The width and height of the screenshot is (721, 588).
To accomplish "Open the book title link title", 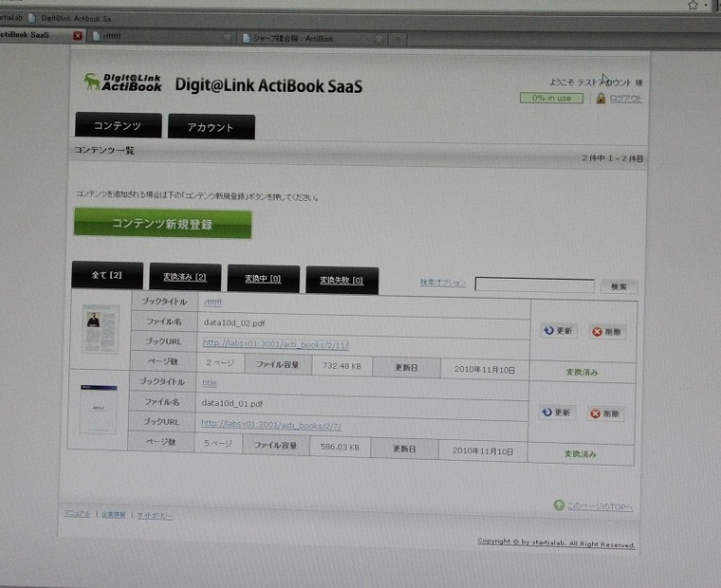I will pos(210,382).
